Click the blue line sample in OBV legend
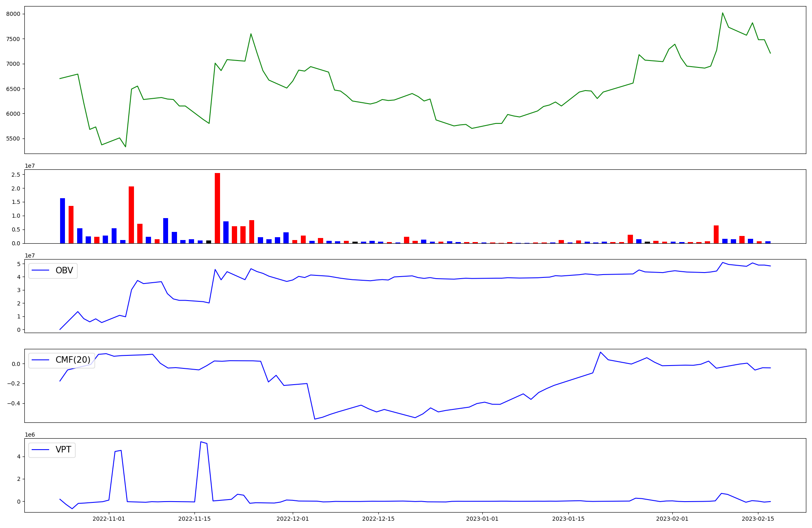Screen dimensions: 812x528 pyautogui.click(x=40, y=270)
